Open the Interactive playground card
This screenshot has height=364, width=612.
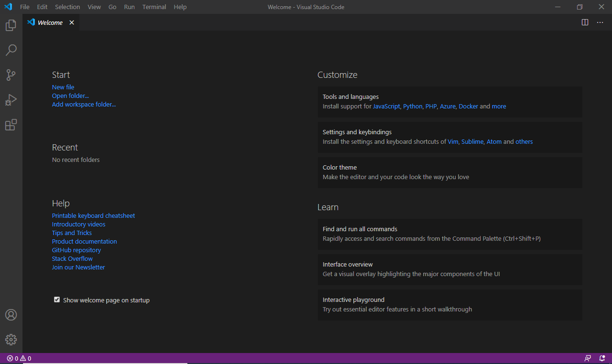tap(450, 305)
